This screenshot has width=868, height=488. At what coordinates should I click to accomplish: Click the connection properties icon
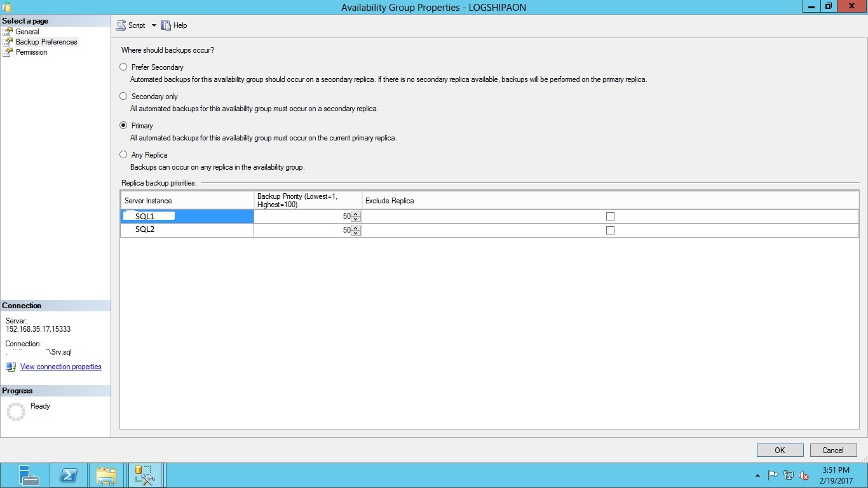(11, 367)
